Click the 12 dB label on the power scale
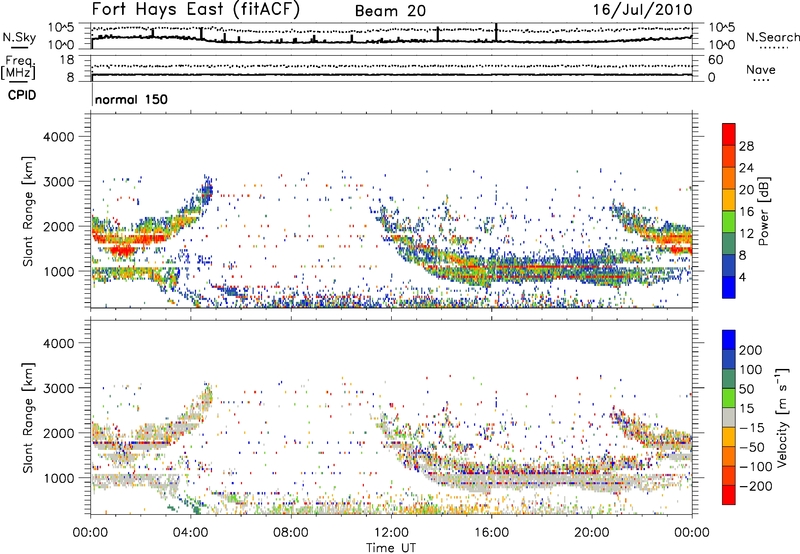The width and height of the screenshot is (800, 554). (746, 234)
